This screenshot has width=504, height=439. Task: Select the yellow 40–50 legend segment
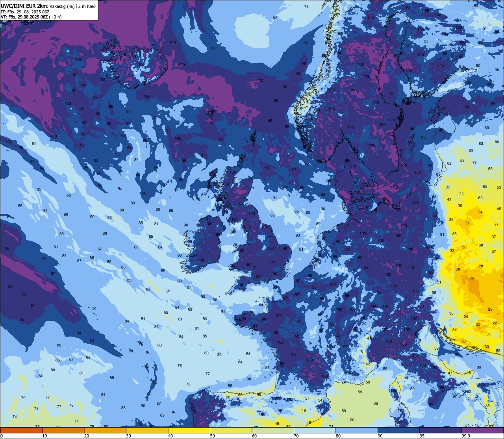click(189, 430)
